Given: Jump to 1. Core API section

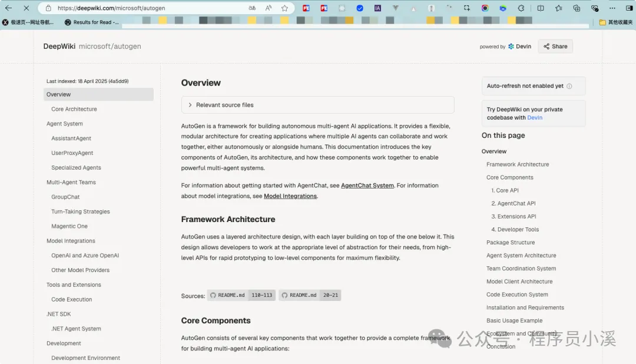Looking at the screenshot, I should click(505, 190).
